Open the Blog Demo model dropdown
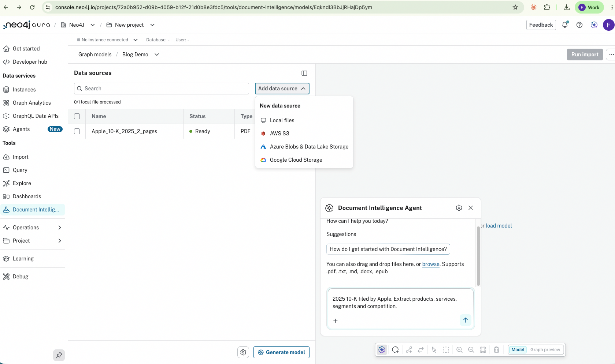The height and width of the screenshot is (364, 615). pos(157,55)
